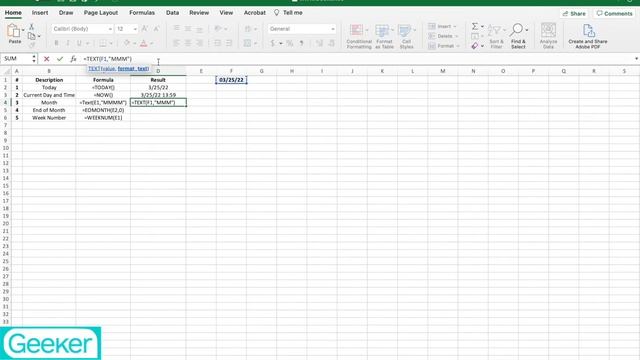Open Conditional Formatting
Screen dimensions: 640x360
pyautogui.click(x=359, y=36)
